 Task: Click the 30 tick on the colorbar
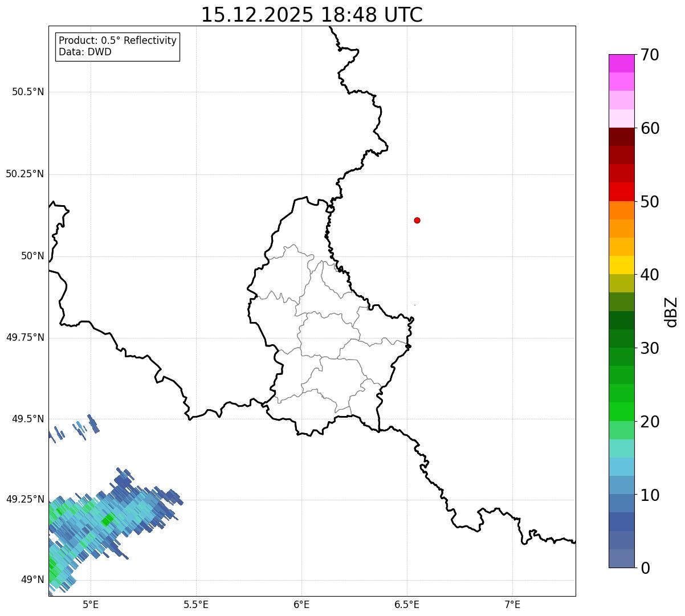tap(650, 348)
